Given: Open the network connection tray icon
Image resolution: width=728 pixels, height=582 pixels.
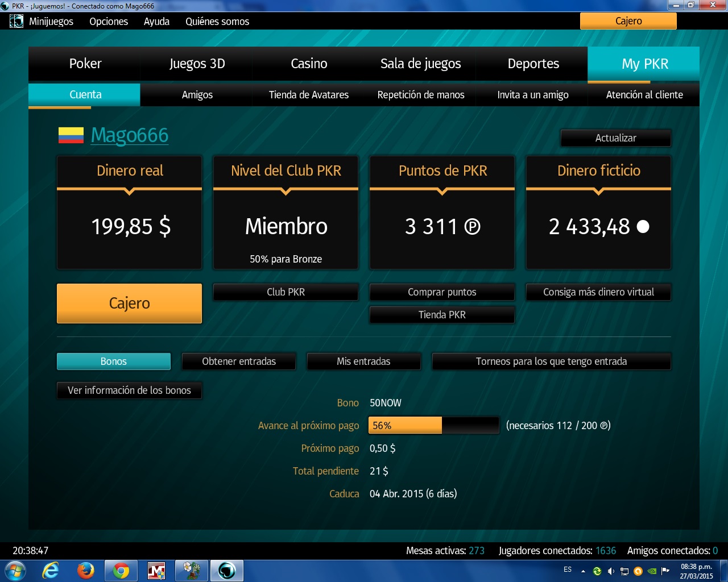Looking at the screenshot, I should pyautogui.click(x=624, y=571).
